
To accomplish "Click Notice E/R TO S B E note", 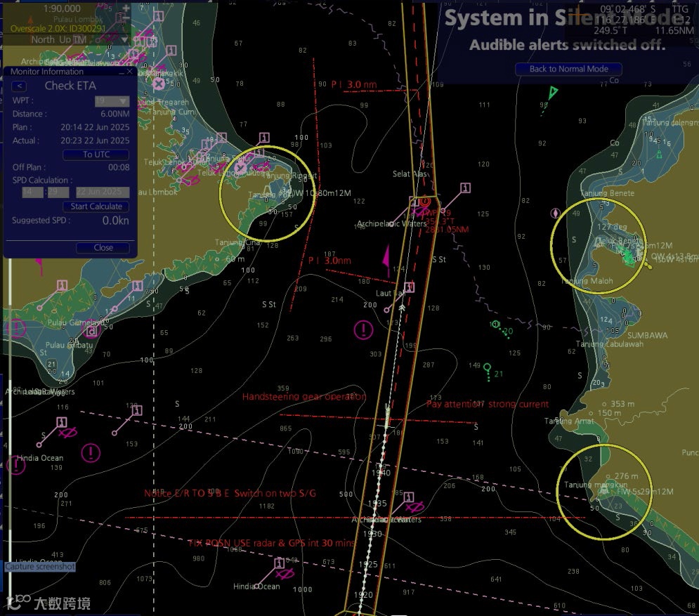I will 230,493.
